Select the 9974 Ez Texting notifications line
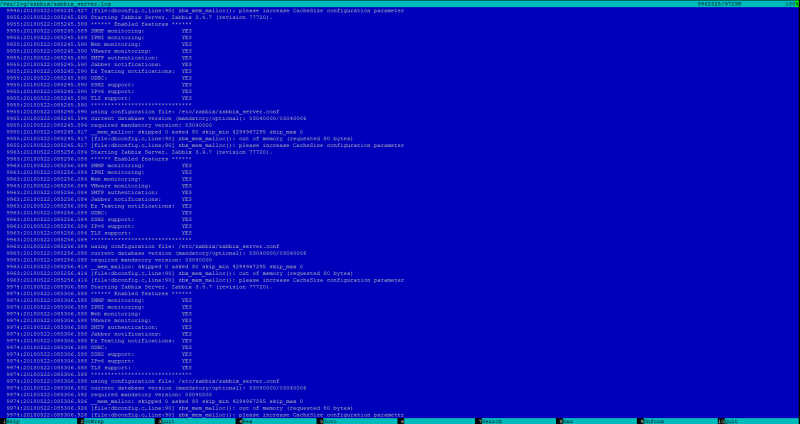This screenshot has height=424, width=800. (x=99, y=341)
